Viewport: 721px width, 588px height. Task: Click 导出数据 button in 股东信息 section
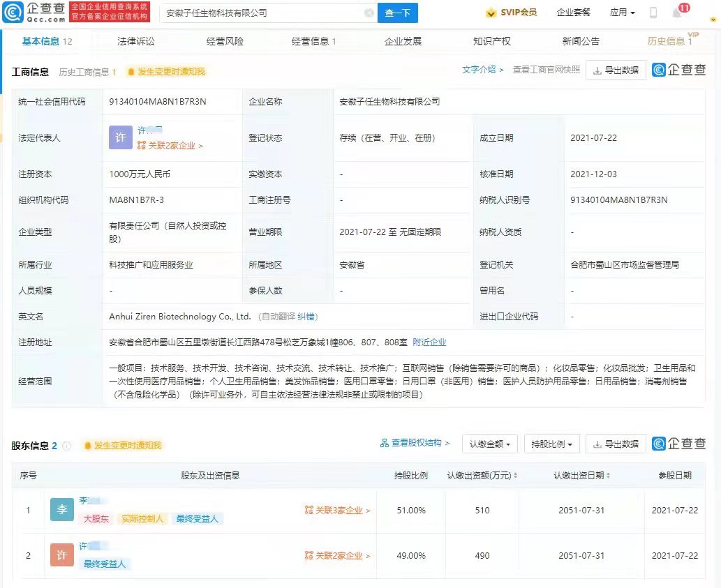click(616, 444)
